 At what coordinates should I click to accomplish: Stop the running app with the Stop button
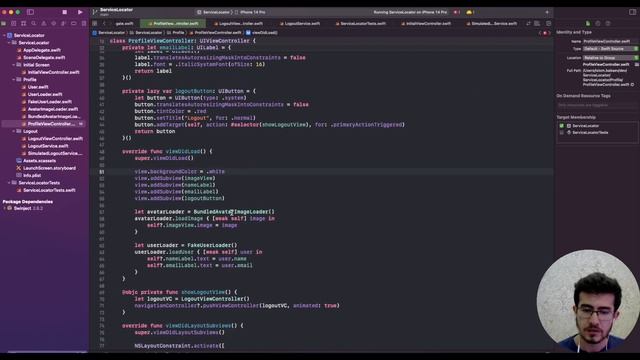point(64,12)
